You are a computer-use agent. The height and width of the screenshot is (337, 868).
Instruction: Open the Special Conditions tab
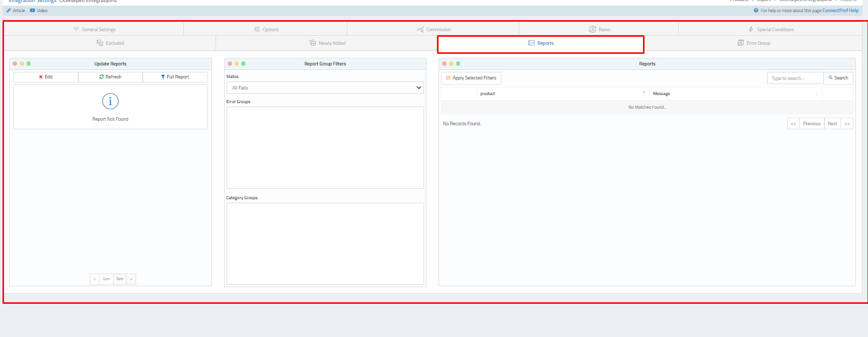coord(771,30)
